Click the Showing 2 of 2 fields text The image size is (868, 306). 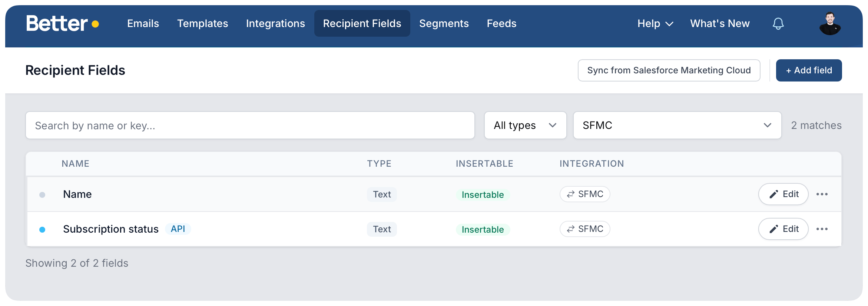(77, 263)
